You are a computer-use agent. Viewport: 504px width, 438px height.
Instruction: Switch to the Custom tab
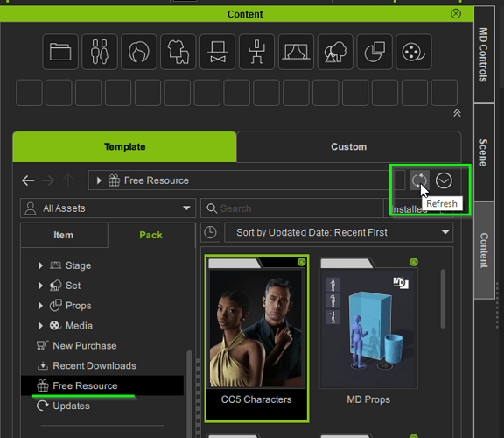click(349, 147)
